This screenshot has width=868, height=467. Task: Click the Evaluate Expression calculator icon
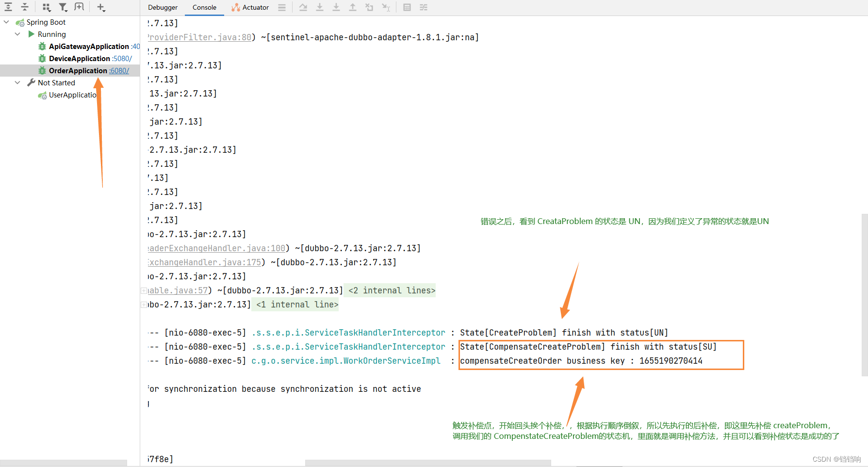coord(407,7)
